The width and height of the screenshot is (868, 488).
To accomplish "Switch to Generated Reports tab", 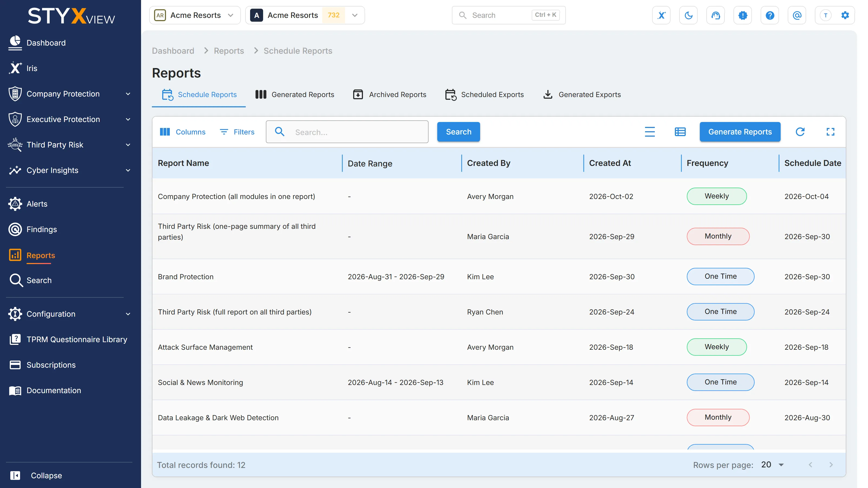I will [295, 95].
